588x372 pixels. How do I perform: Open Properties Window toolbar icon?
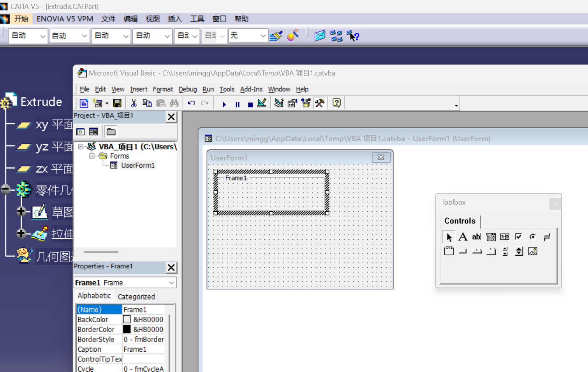[x=292, y=103]
